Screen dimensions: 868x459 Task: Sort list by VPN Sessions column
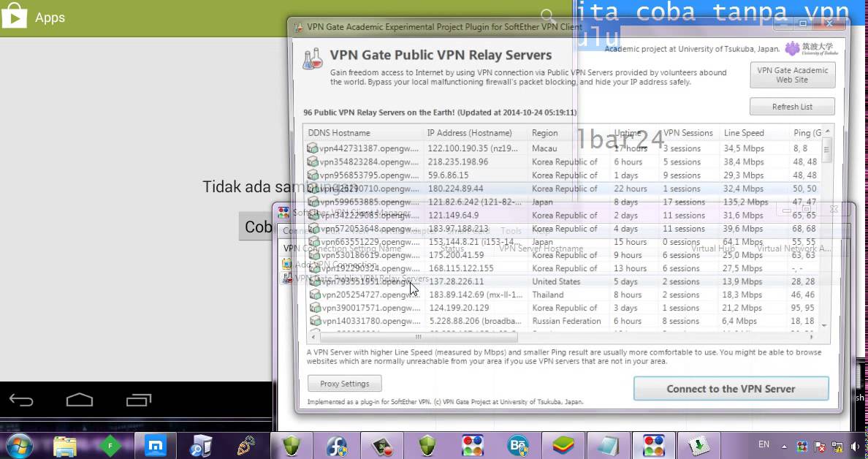689,133
